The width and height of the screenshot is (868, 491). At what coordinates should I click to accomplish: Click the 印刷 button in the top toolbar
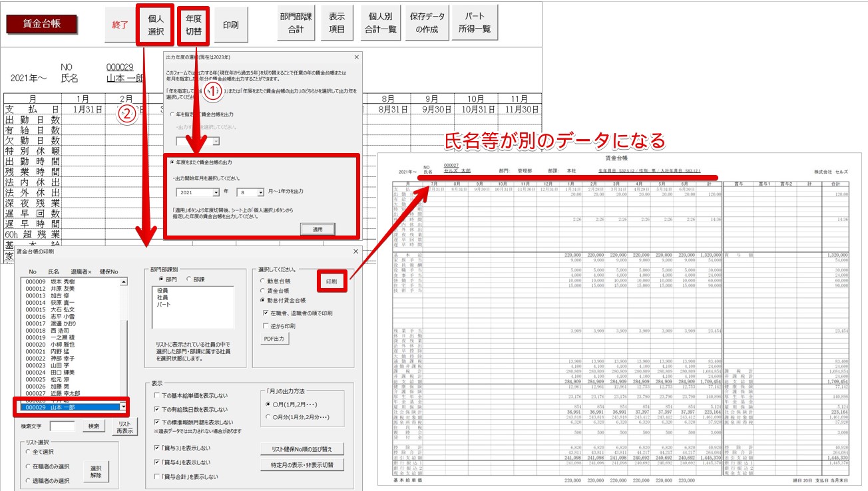tap(231, 25)
